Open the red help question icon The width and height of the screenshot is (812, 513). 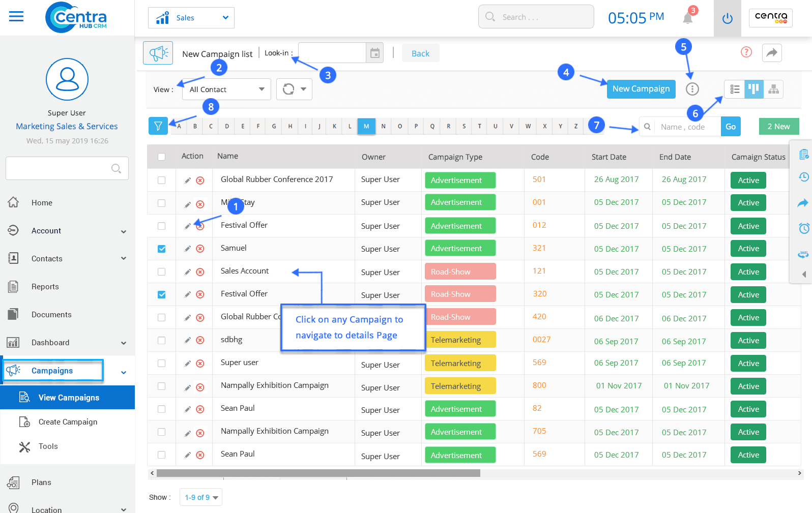tap(746, 52)
